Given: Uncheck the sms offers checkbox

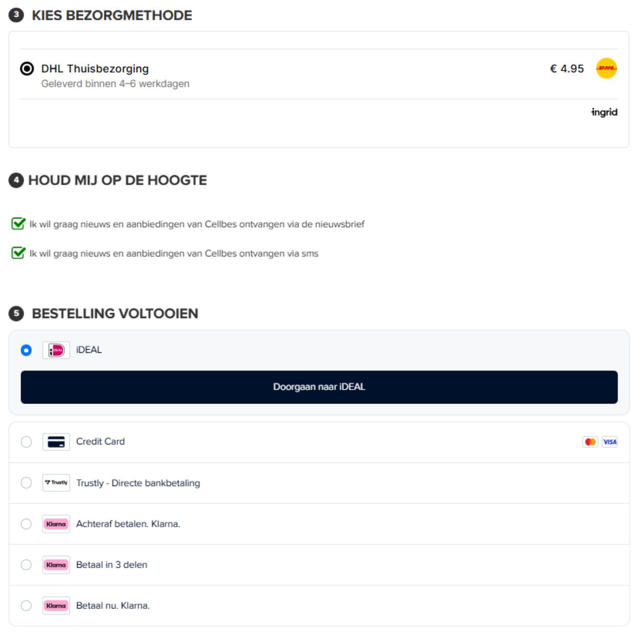Looking at the screenshot, I should click(18, 253).
